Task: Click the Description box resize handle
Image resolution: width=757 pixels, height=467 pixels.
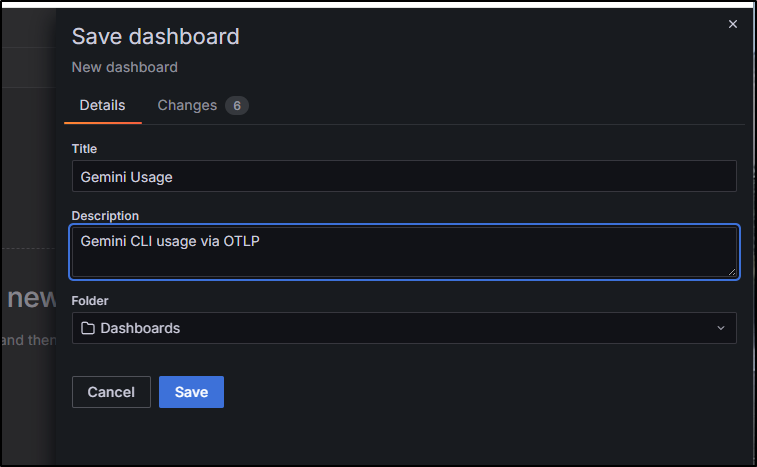Action: coord(732,272)
